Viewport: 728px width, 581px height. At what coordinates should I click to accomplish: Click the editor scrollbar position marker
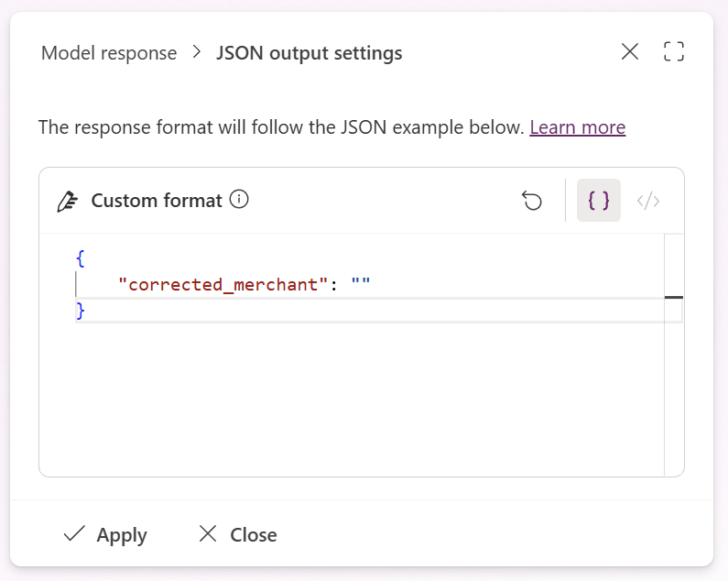coord(674,297)
